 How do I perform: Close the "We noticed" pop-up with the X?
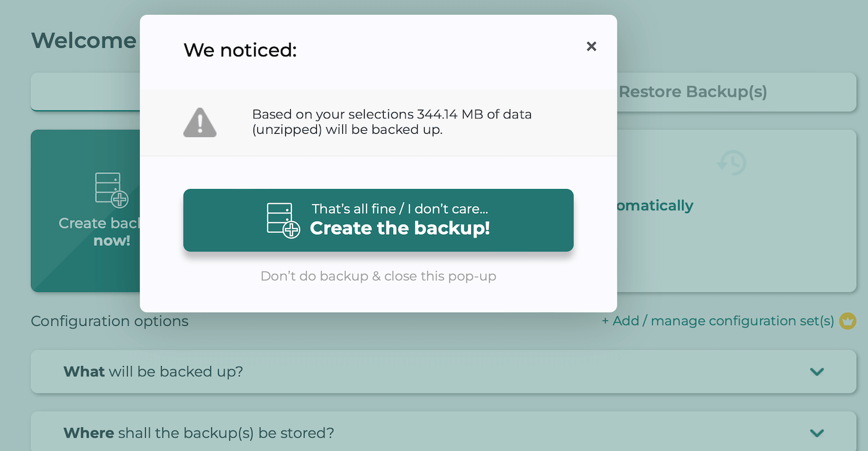coord(591,46)
